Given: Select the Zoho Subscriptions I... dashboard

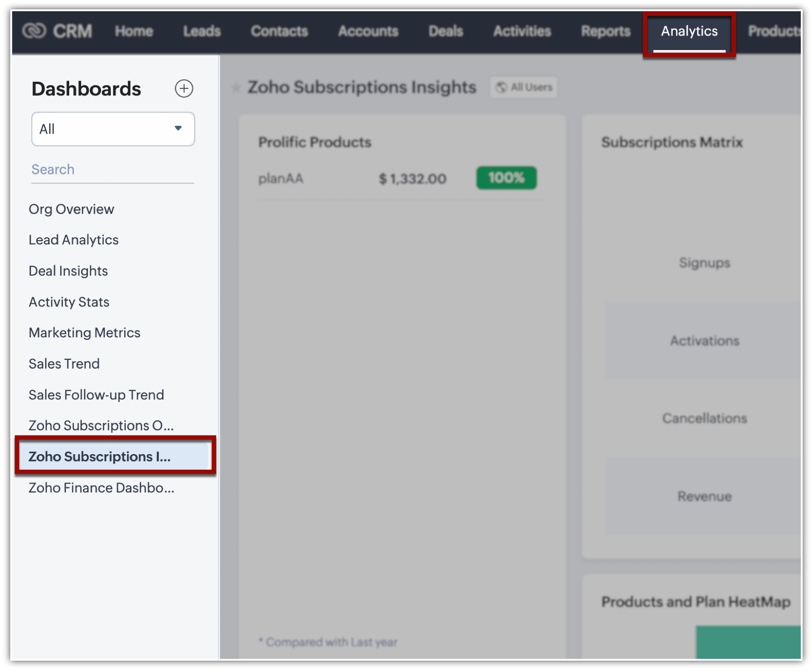Looking at the screenshot, I should (x=114, y=457).
